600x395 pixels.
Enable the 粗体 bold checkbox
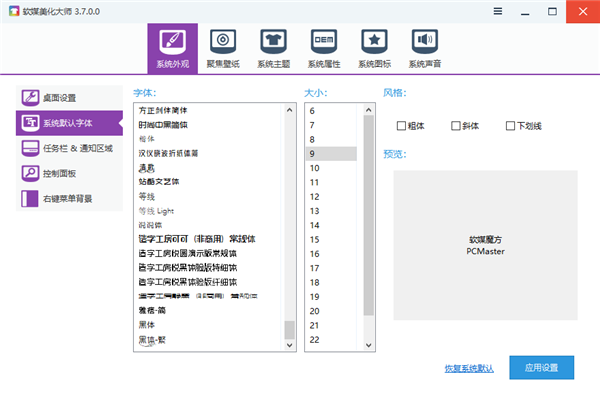401,126
